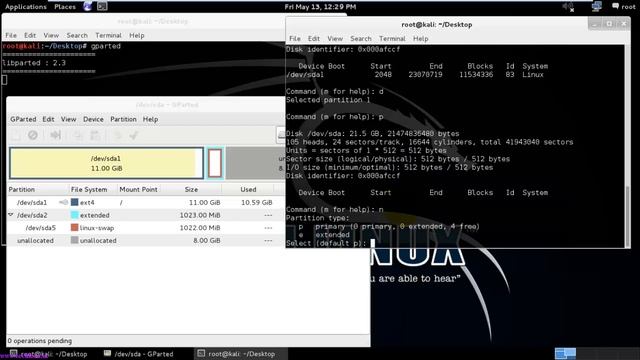Image resolution: width=640 pixels, height=360 pixels.
Task: Sort by the Used column header
Action: point(248,189)
